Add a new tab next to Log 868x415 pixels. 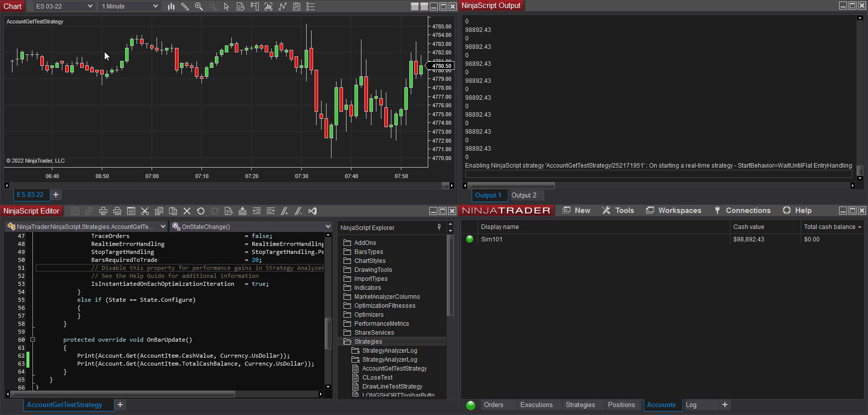(725, 405)
